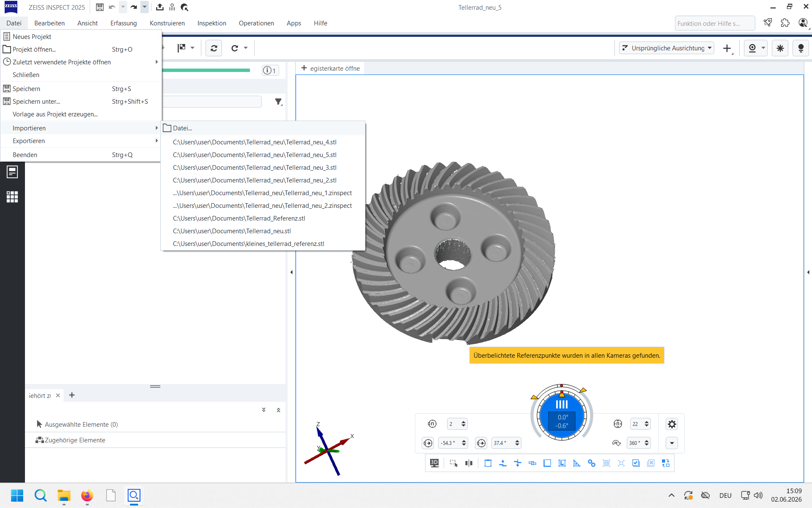Click the rightmost squares-and-arrows icon in the bottom toolbar
Screen dimensions: 812x508
coord(666,463)
